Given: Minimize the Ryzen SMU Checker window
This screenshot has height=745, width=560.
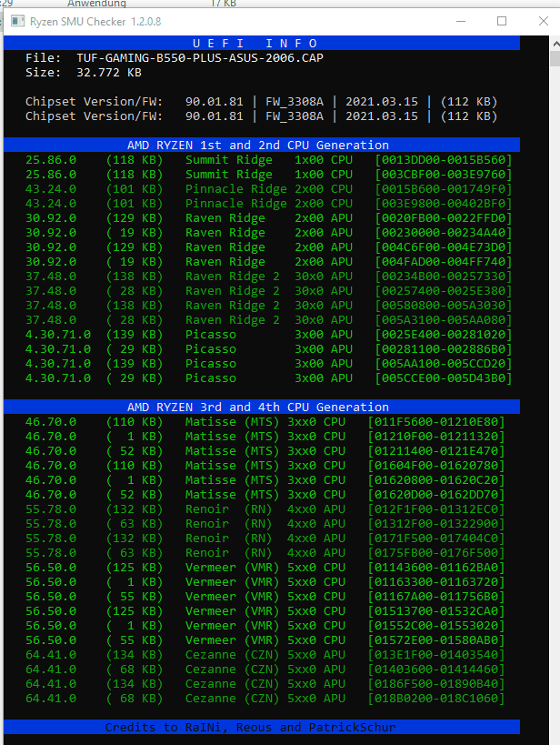Looking at the screenshot, I should point(460,22).
